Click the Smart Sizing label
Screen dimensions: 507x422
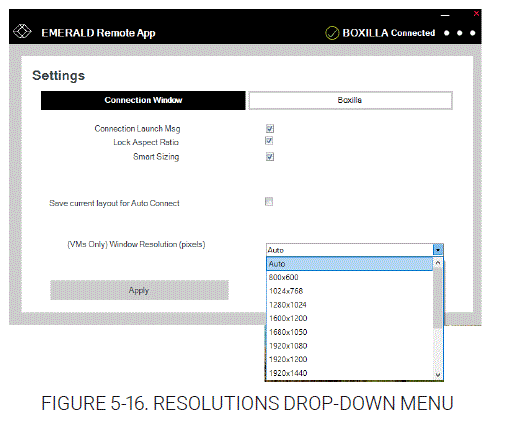click(x=156, y=157)
